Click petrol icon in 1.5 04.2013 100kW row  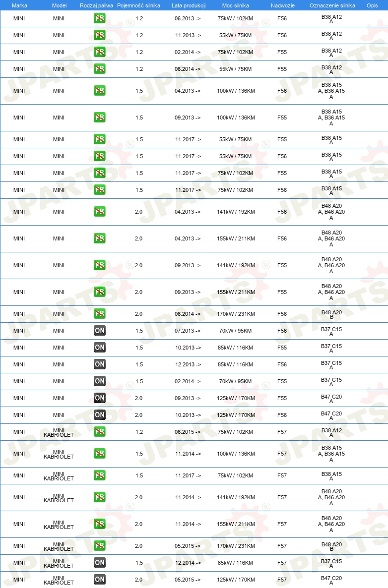99,90
